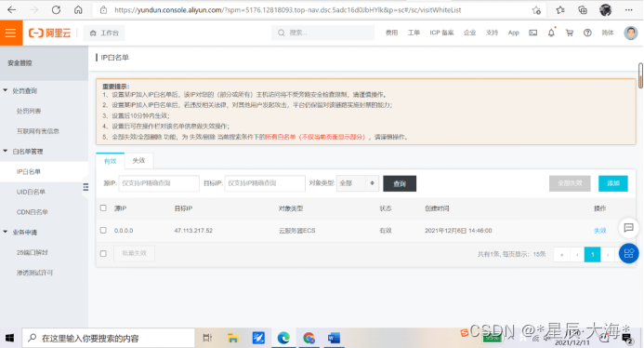
Task: Collapse the sidebar with the handle icon
Action: tap(85, 187)
